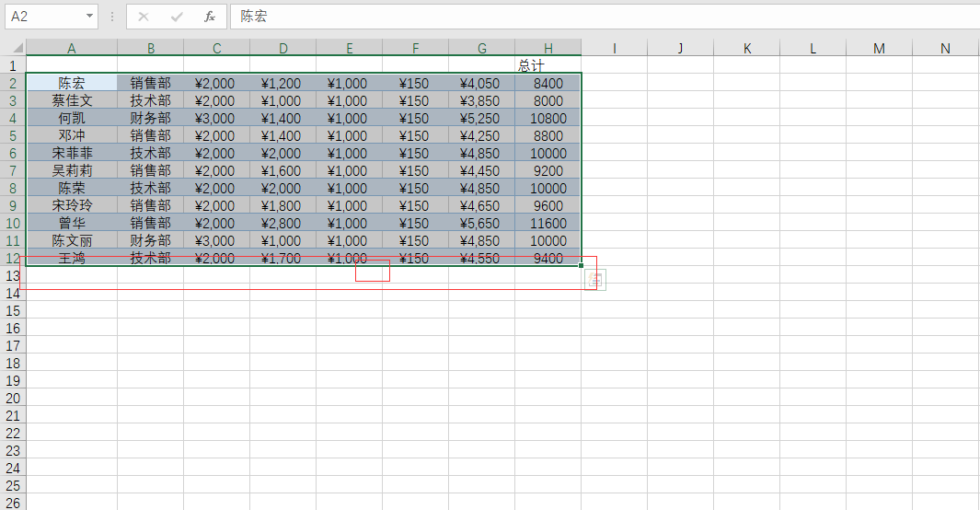Viewport: 980px width, 510px height.
Task: Select column B header
Action: [151, 48]
